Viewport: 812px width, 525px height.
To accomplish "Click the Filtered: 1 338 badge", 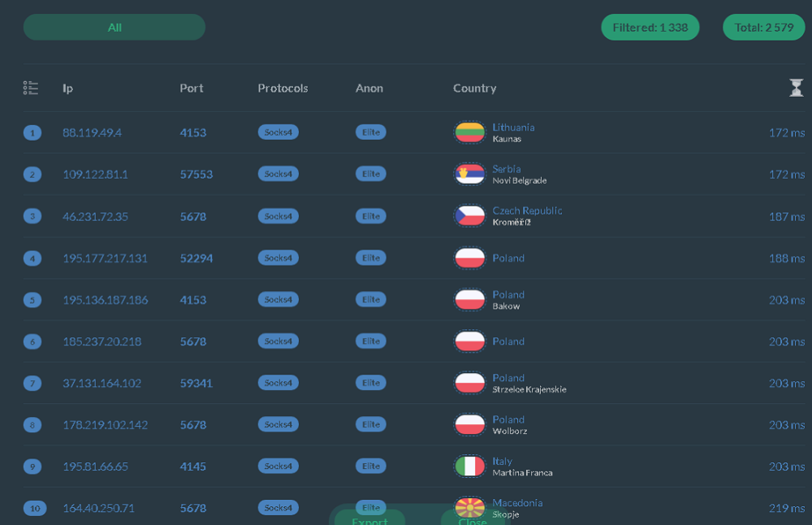I will click(x=650, y=28).
